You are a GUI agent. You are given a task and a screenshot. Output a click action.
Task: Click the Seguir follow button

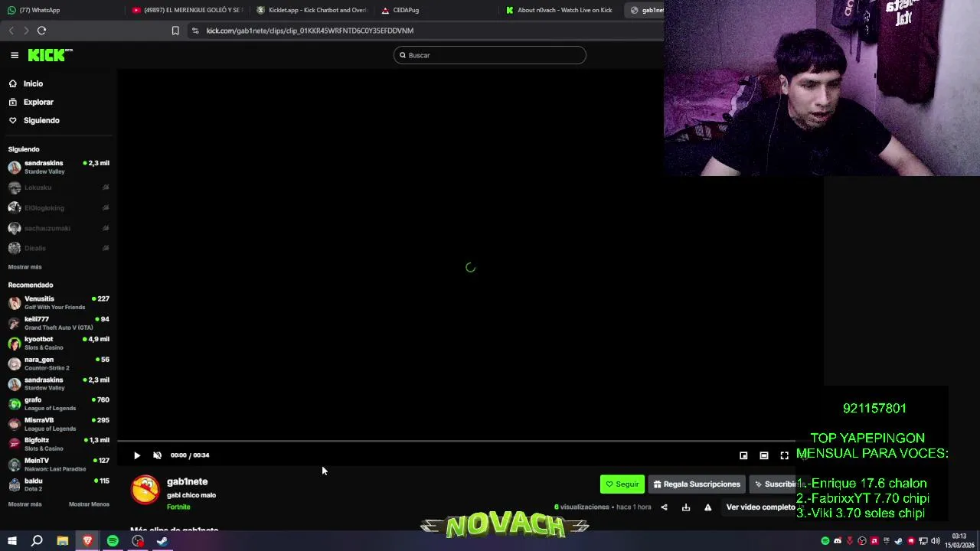point(622,484)
